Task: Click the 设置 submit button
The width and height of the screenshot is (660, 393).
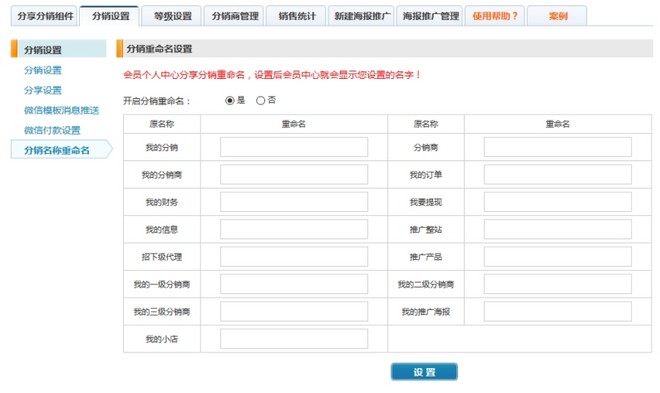Action: click(424, 372)
